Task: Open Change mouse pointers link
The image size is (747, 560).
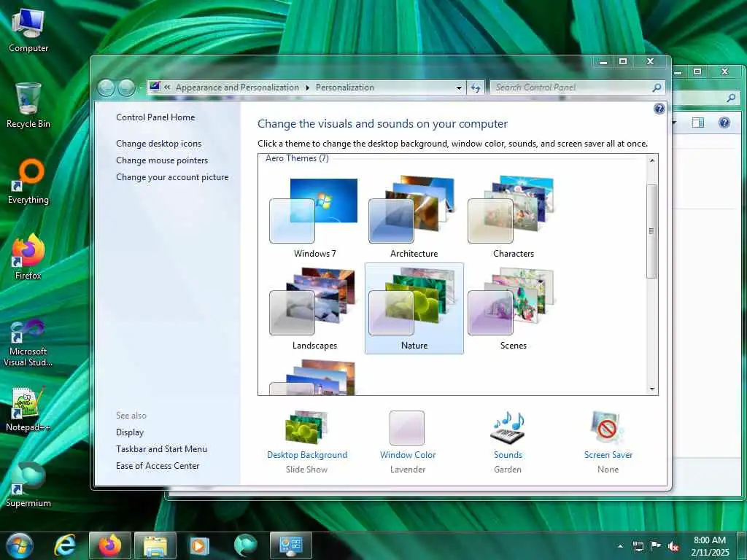Action: (x=162, y=160)
